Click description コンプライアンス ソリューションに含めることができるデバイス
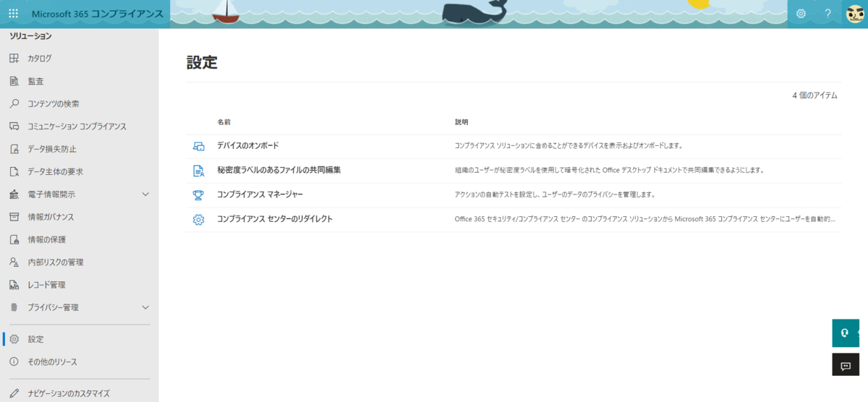Screen dimensions: 868x402 click(569, 145)
